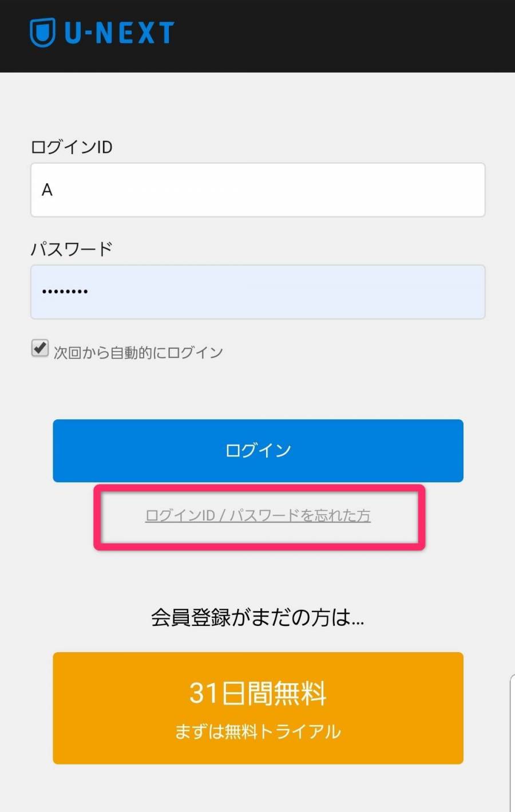Focus the ログインID input field
Viewport: 515px width, 812px height.
click(x=257, y=190)
